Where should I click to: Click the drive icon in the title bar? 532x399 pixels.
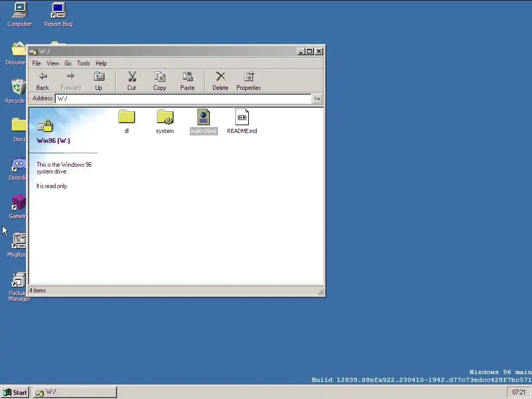click(x=33, y=51)
